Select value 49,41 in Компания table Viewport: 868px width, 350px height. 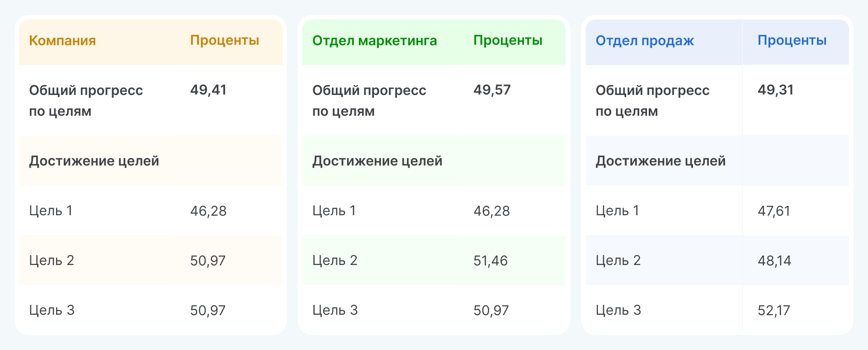[x=208, y=90]
